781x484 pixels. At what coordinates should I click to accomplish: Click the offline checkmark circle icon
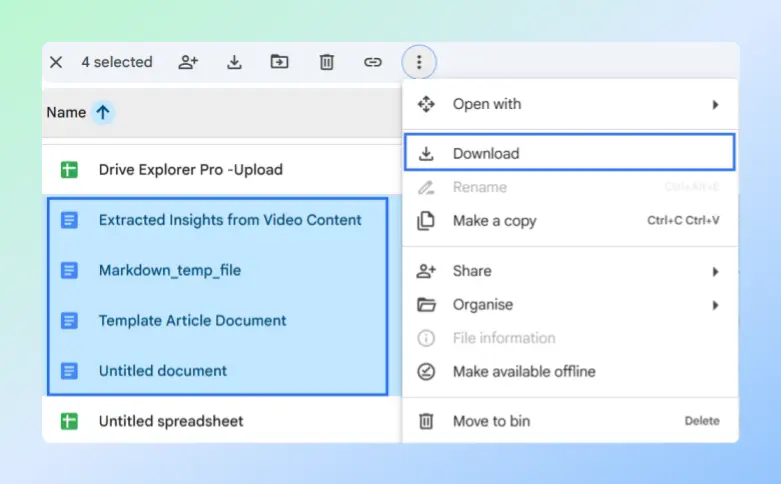[426, 371]
